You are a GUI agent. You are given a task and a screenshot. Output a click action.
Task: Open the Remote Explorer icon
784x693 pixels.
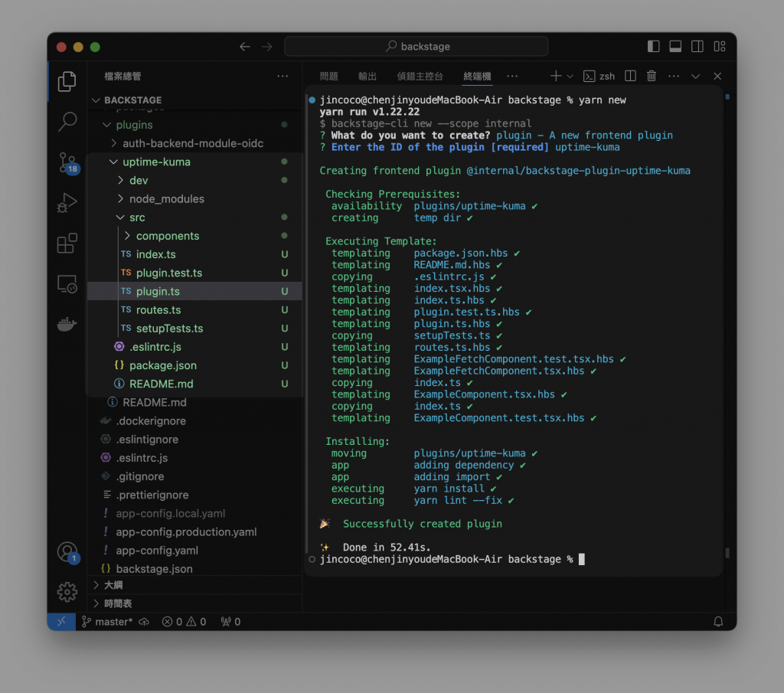[67, 284]
